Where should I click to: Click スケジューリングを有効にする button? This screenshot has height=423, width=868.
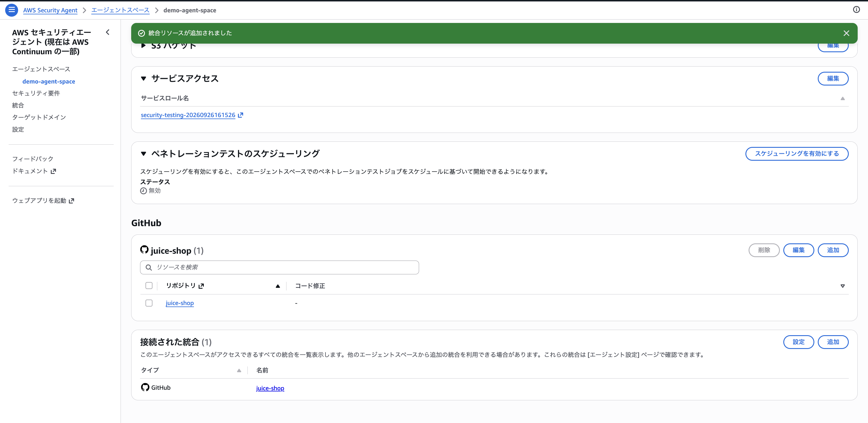[797, 154]
